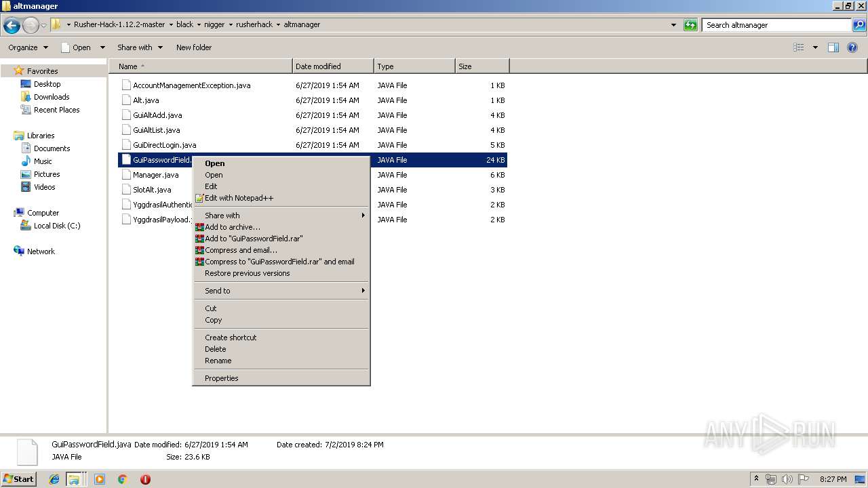Expand the Open button dropdown arrow
The height and width of the screenshot is (488, 868).
(x=102, y=47)
